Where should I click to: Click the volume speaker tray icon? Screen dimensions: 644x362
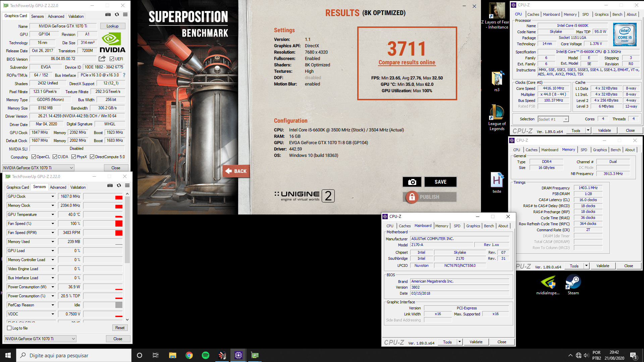coord(586,355)
